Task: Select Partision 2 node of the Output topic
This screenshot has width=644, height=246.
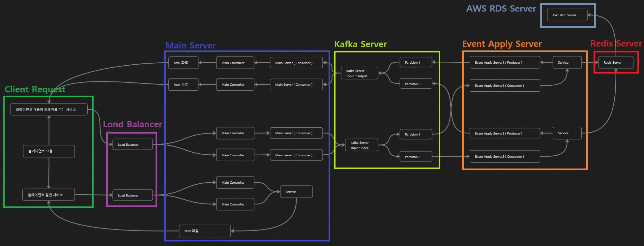Action: click(x=416, y=84)
